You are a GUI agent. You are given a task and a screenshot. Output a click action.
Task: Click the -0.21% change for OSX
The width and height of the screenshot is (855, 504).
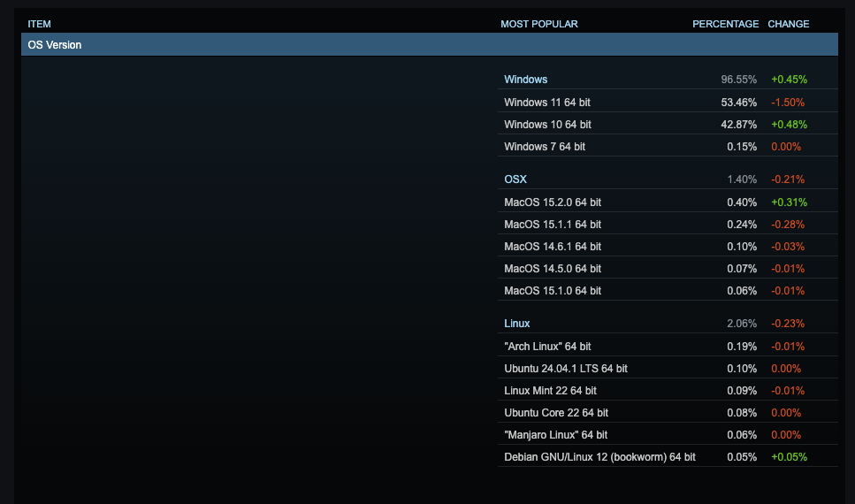coord(788,179)
